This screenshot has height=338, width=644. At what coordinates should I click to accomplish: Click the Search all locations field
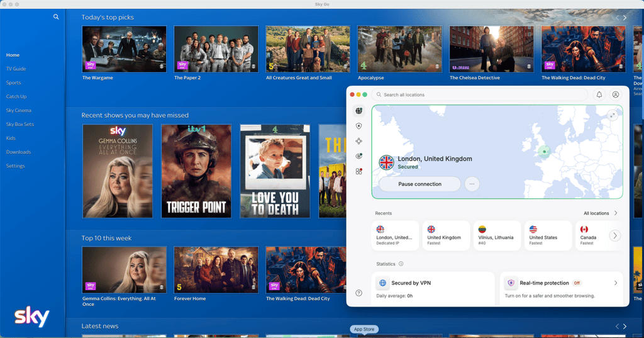(480, 94)
